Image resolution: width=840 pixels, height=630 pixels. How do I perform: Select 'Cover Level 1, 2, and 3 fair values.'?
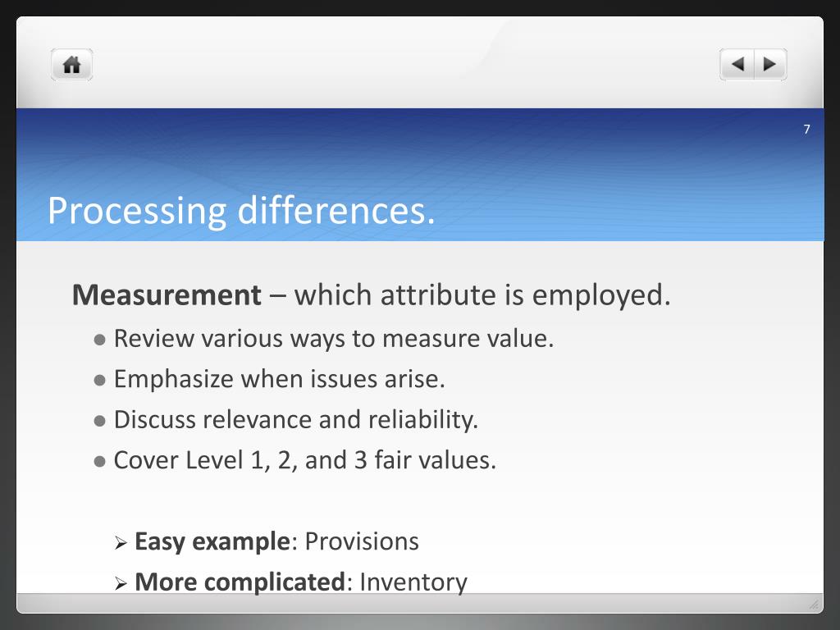[305, 460]
